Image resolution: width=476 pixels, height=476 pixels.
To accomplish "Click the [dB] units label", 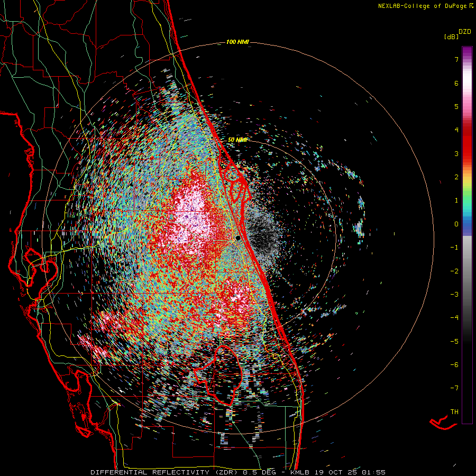I will [x=451, y=37].
